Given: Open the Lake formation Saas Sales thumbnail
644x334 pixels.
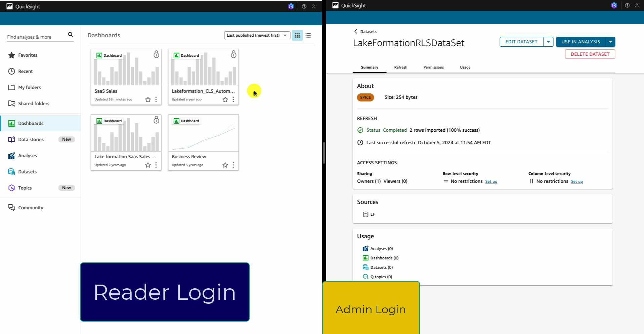Looking at the screenshot, I should (x=126, y=133).
